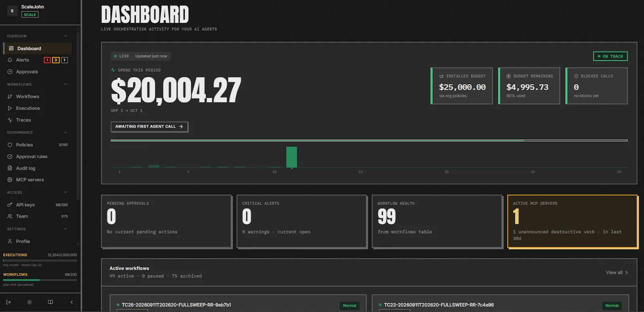Viewport: 644px width, 312px height.
Task: Click the MCP servers chip icon
Action: [10, 180]
